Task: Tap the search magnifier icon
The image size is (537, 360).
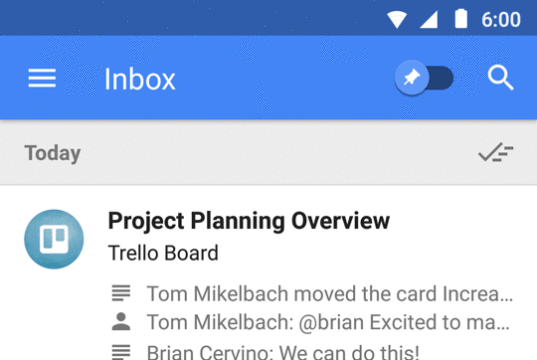Action: pos(500,78)
